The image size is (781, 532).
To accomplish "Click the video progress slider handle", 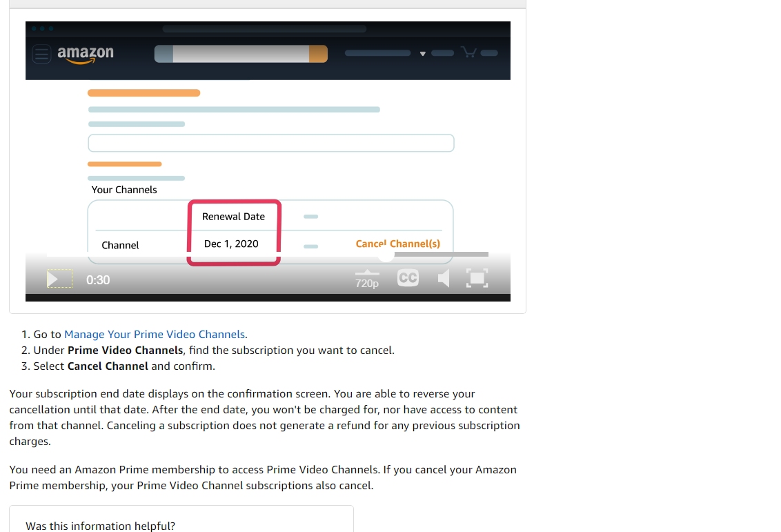I will (386, 255).
